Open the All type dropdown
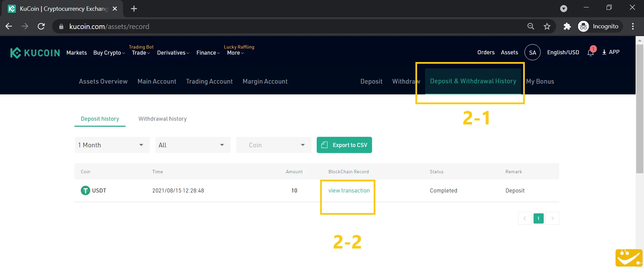This screenshot has height=268, width=644. tap(193, 145)
